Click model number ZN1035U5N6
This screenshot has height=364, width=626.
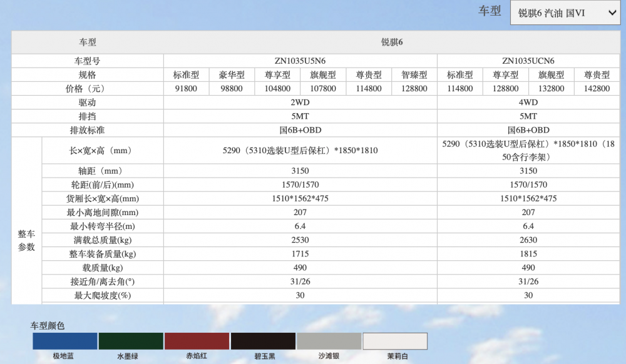(300, 61)
